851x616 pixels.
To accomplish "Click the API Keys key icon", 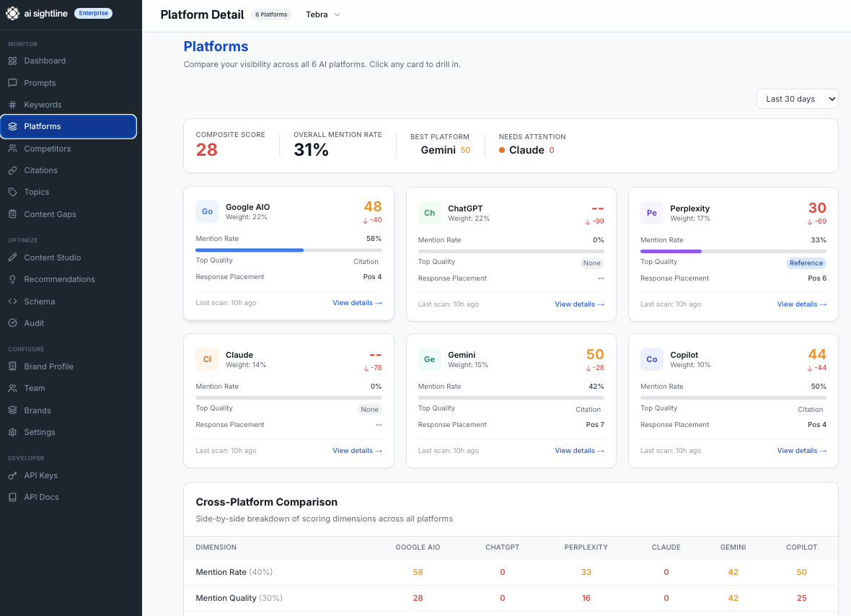I will coord(12,475).
